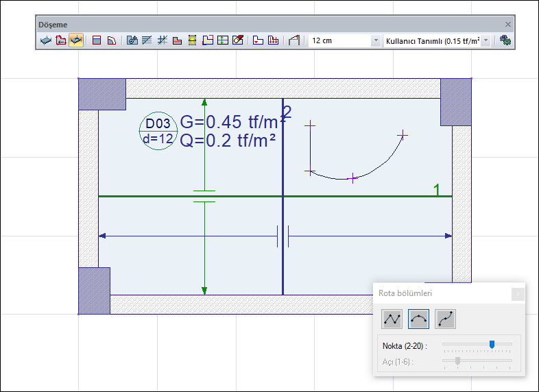Click the slab eraser icon
Screen dimensions: 539x392
pos(238,41)
